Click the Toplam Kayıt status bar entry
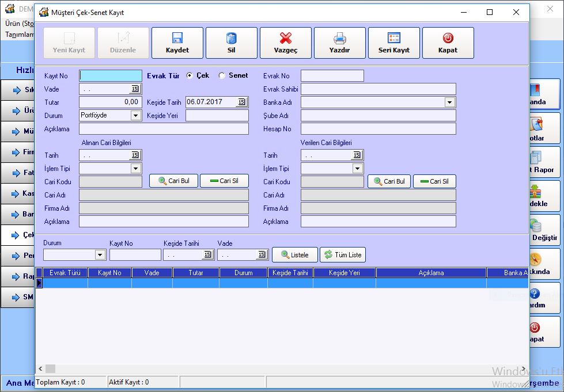The width and height of the screenshot is (564, 392). (x=71, y=382)
